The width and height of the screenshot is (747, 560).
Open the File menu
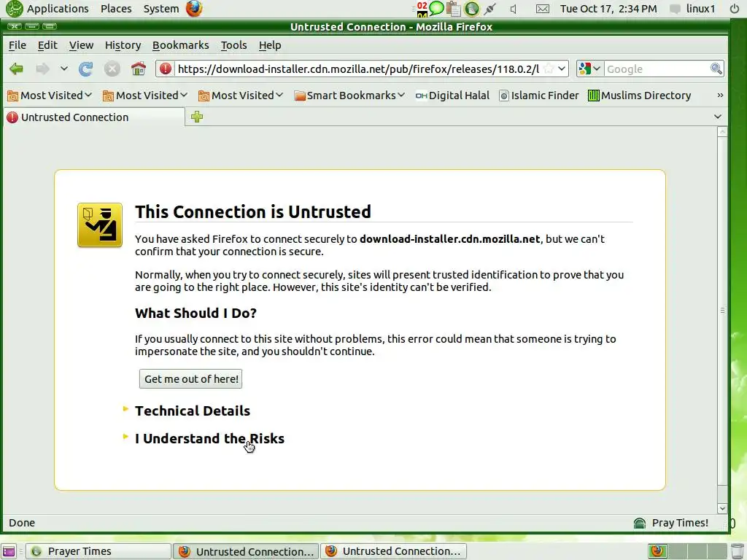pyautogui.click(x=18, y=45)
